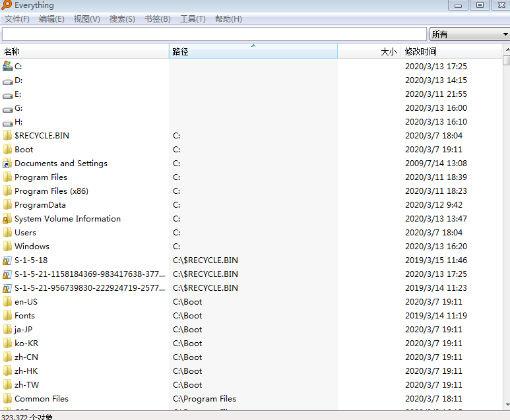
Task: Select the G: drive icon
Action: coord(7,109)
